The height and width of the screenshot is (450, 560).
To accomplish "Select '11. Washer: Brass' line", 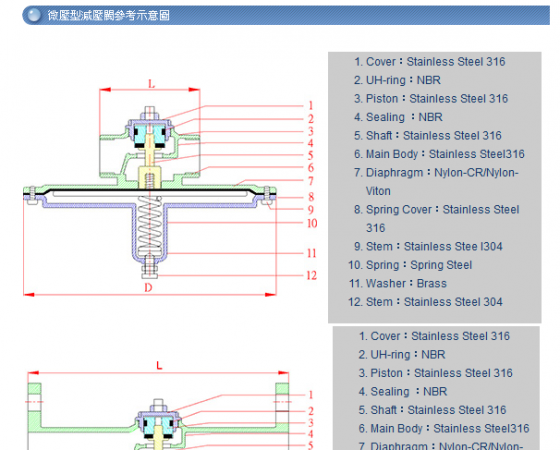I will click(x=398, y=284).
